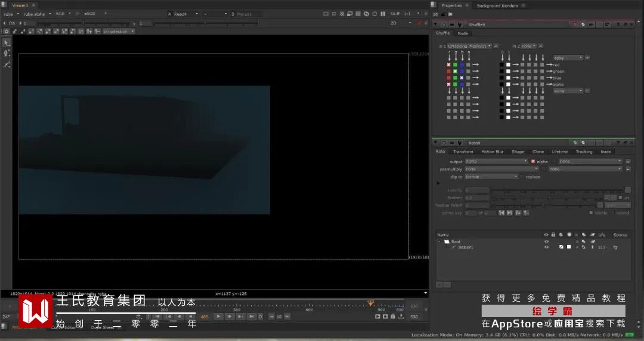Open the rgba output layer dropdown in Shuffle9
The width and height of the screenshot is (644, 341).
568,58
